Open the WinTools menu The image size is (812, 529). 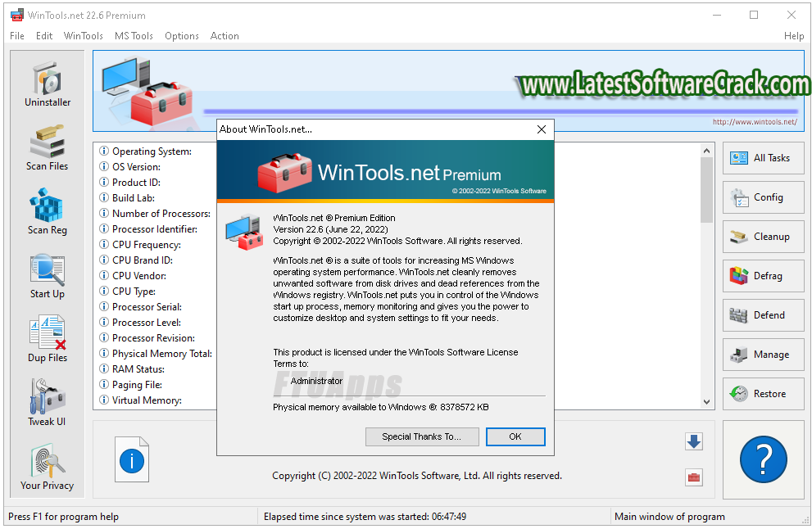tap(83, 35)
